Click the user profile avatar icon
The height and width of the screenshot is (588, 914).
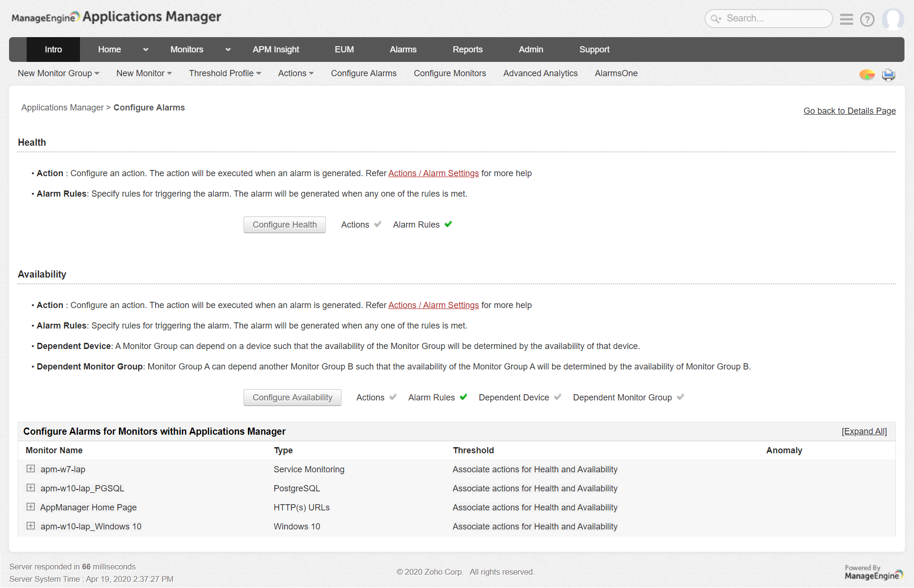coord(893,20)
